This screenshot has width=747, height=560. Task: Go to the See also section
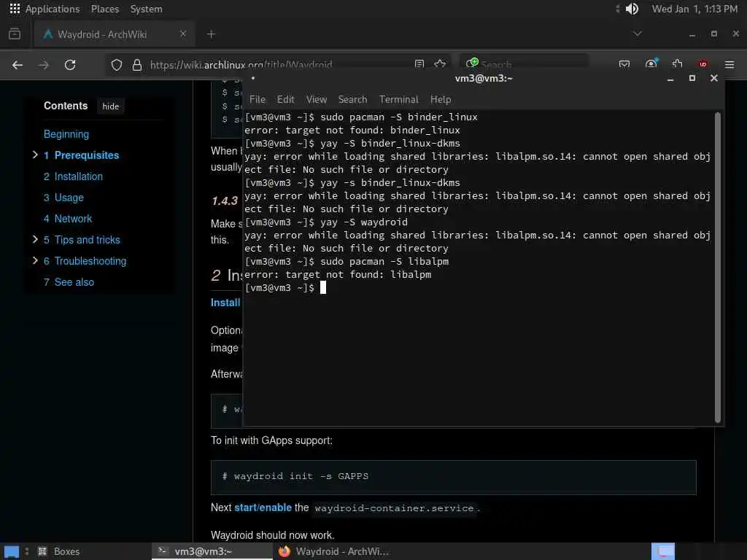(x=69, y=282)
